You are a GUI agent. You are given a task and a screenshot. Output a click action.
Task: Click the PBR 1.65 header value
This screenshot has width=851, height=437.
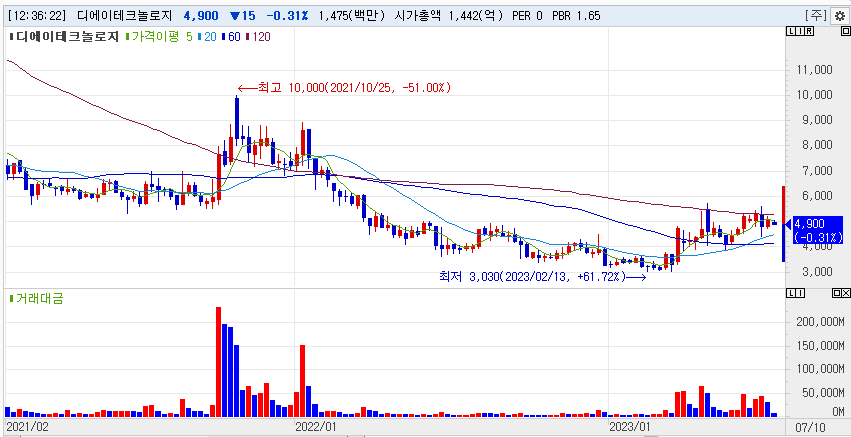click(x=576, y=16)
